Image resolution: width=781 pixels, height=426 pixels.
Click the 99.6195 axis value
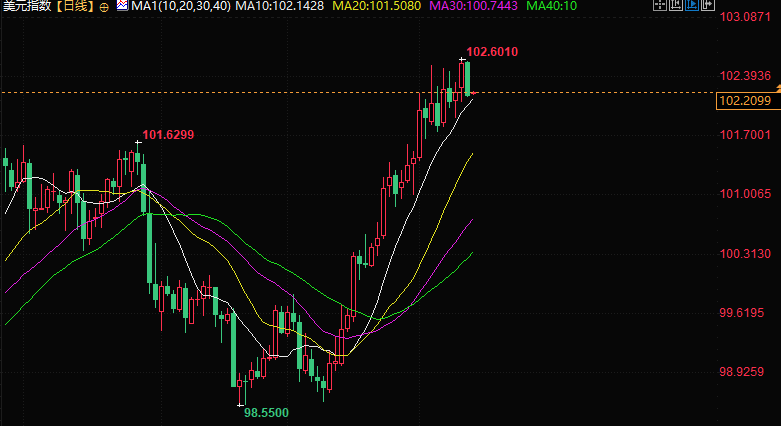[742, 313]
